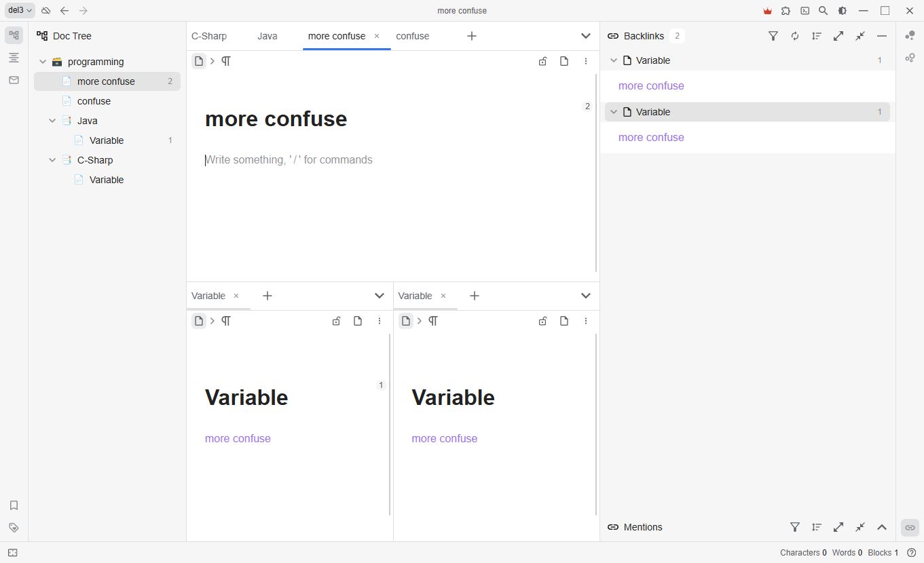The height and width of the screenshot is (563, 924).
Task: Click the Graph view icon in right dock
Action: 910,36
